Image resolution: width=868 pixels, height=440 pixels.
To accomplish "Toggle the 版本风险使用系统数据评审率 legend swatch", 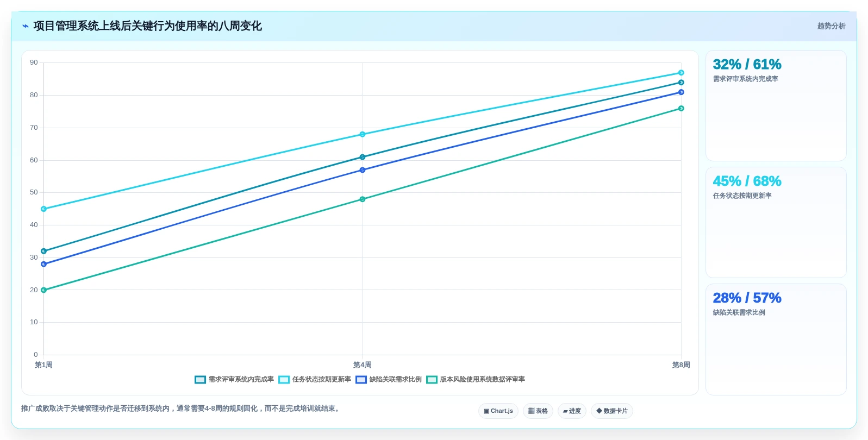I will [432, 380].
